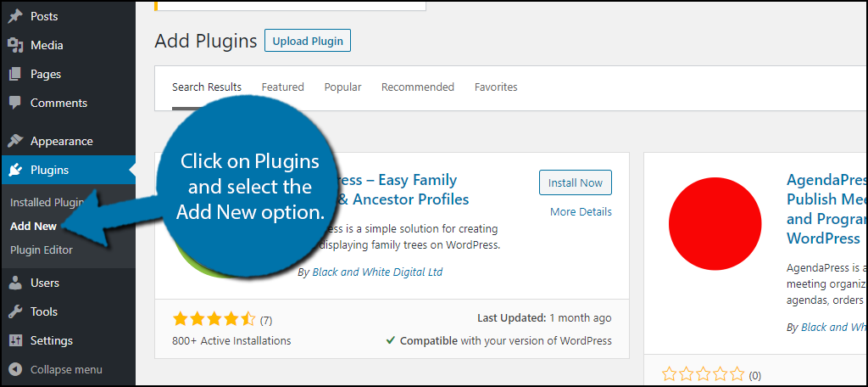Go to the Favorites tab
This screenshot has height=387, width=868.
pyautogui.click(x=496, y=87)
